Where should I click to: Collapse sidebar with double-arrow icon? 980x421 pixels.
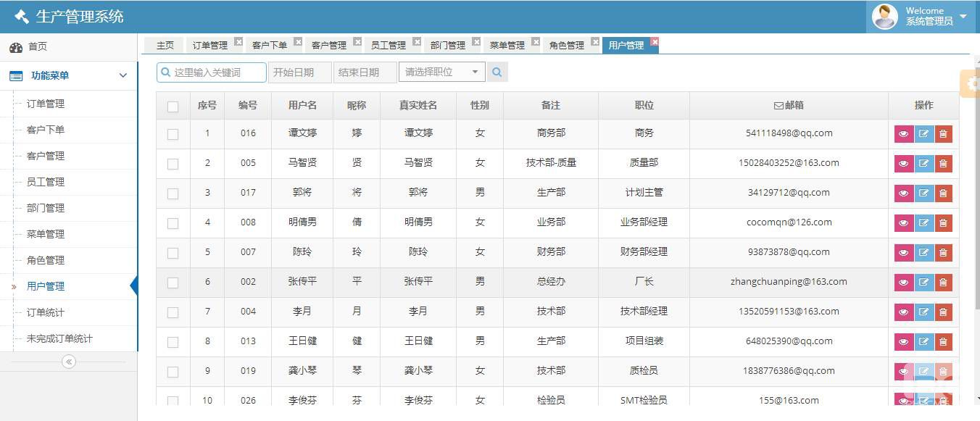click(69, 362)
